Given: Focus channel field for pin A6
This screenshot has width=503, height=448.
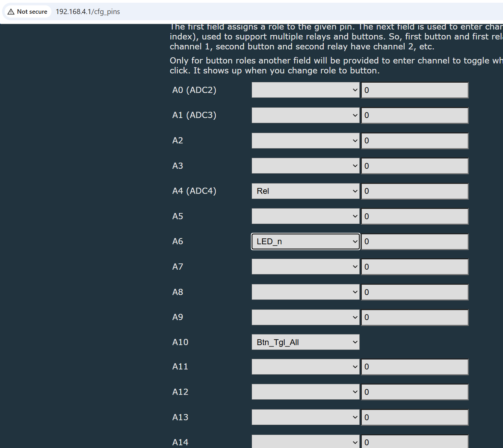Looking at the screenshot, I should [x=415, y=241].
